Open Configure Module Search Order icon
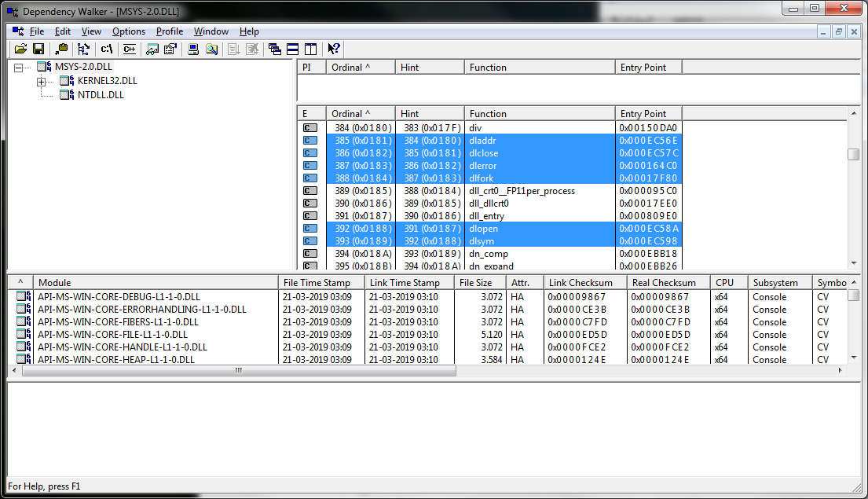The image size is (868, 499). (211, 50)
